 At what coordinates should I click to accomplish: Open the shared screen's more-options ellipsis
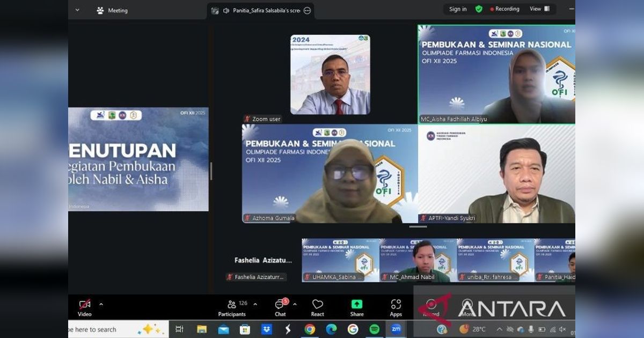click(307, 11)
